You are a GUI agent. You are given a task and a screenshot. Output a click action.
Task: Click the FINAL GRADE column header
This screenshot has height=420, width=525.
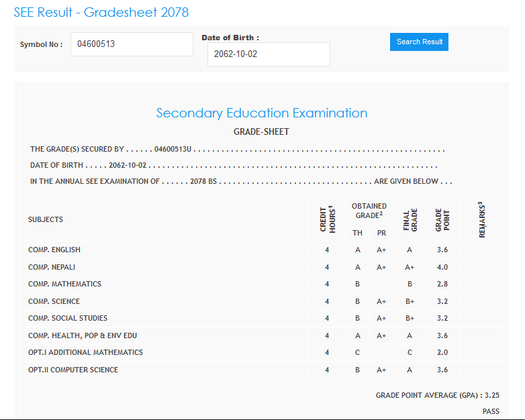coord(410,219)
